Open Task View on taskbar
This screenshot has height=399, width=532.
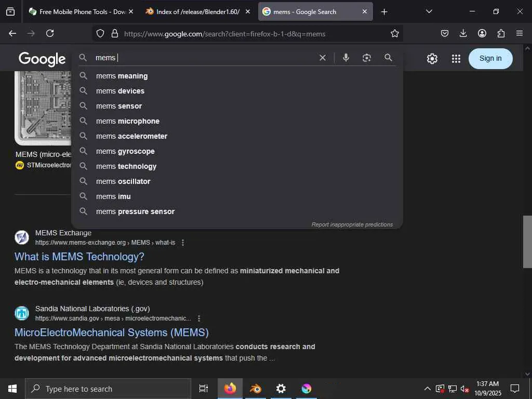(x=203, y=389)
